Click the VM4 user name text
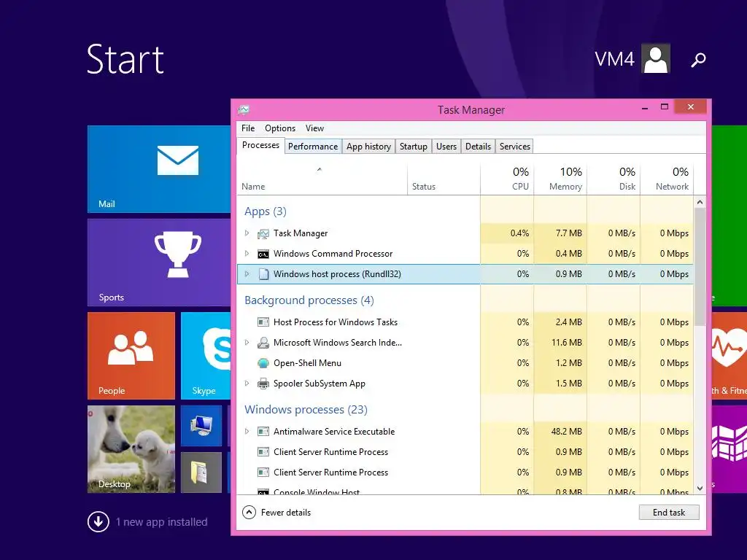 [614, 59]
